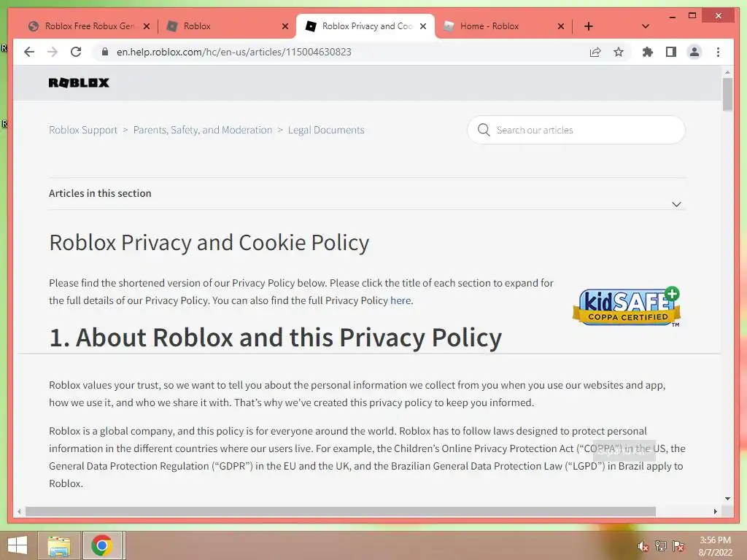This screenshot has width=747, height=560.
Task: Expand Articles in this section chevron
Action: click(x=676, y=204)
